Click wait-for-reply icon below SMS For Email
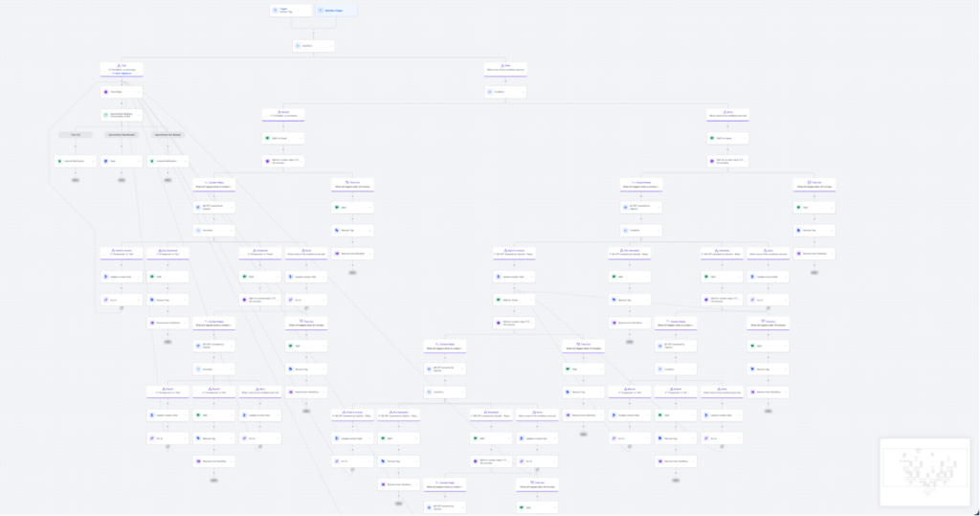The width and height of the screenshot is (980, 516). point(268,161)
